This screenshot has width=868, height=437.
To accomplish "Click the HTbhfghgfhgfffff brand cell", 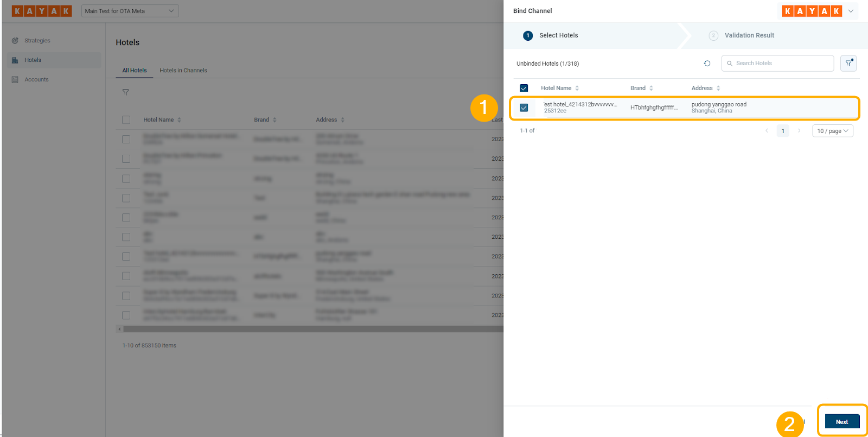I will pyautogui.click(x=654, y=107).
